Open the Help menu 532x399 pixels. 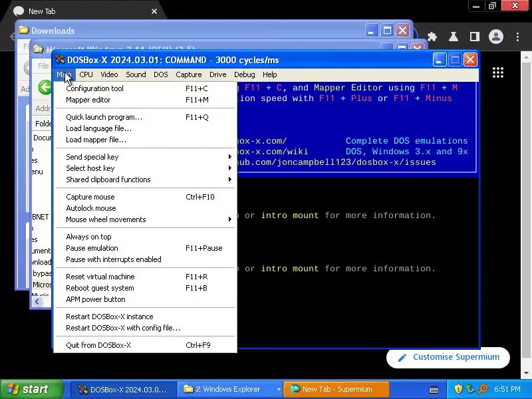tap(270, 74)
